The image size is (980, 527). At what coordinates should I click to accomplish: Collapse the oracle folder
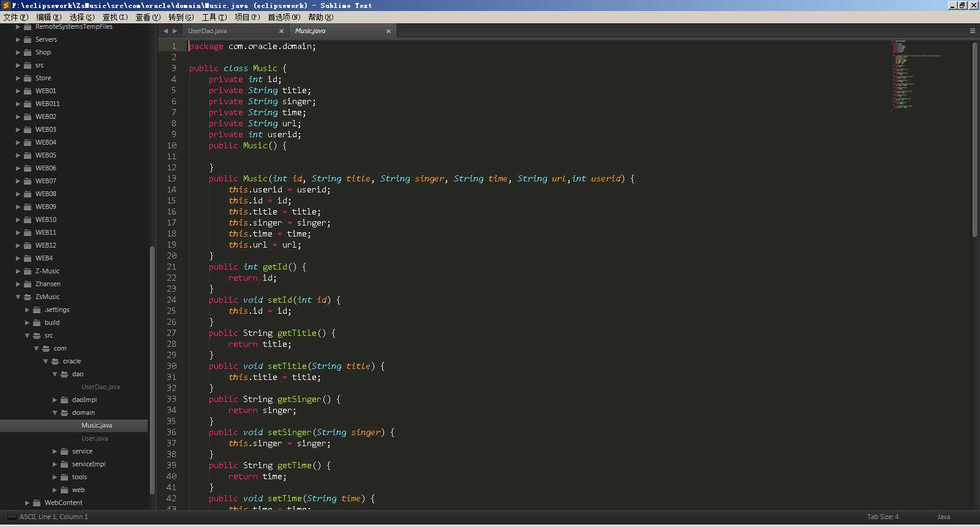tap(46, 361)
